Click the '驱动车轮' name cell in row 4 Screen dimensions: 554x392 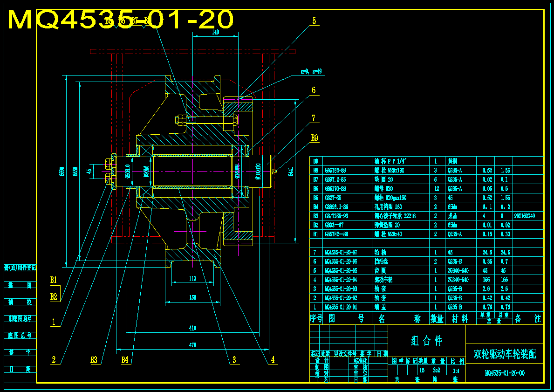tap(383, 280)
